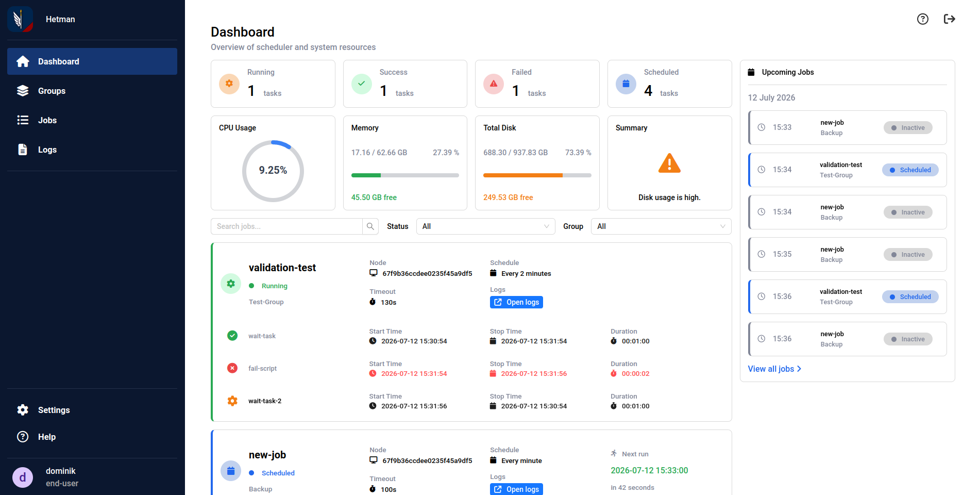Image resolution: width=980 pixels, height=495 pixels.
Task: Click the fail-script row name
Action: pos(262,368)
